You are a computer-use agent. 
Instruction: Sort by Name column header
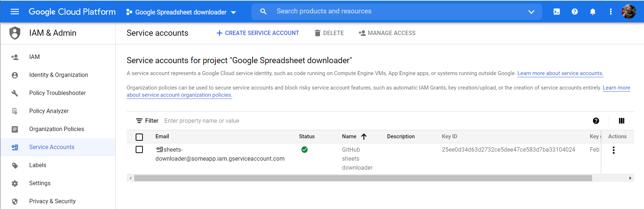pos(349,136)
